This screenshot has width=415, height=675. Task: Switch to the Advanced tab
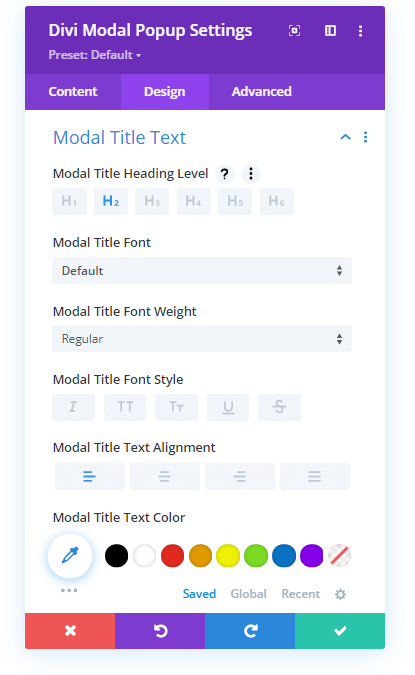[262, 92]
